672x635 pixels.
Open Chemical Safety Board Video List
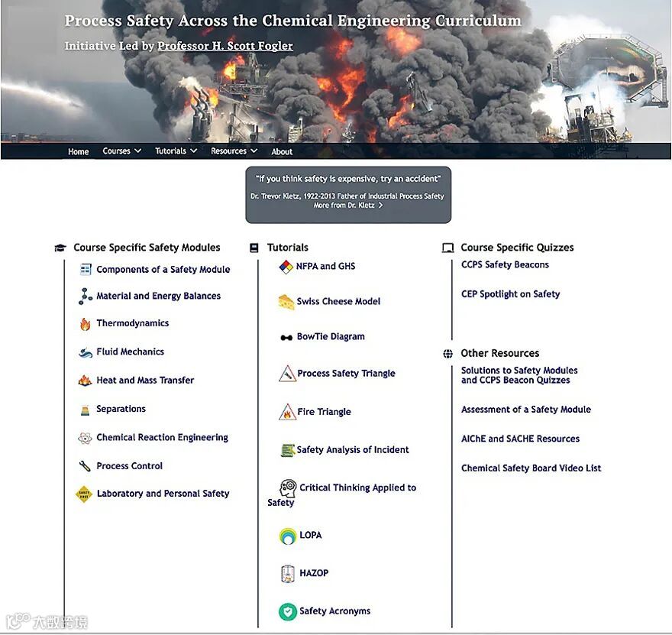coord(531,468)
